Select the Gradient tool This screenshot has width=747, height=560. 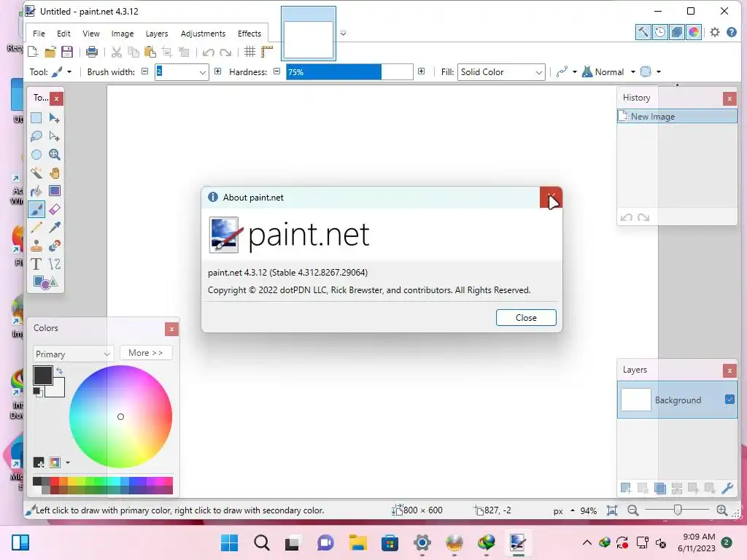(x=54, y=191)
